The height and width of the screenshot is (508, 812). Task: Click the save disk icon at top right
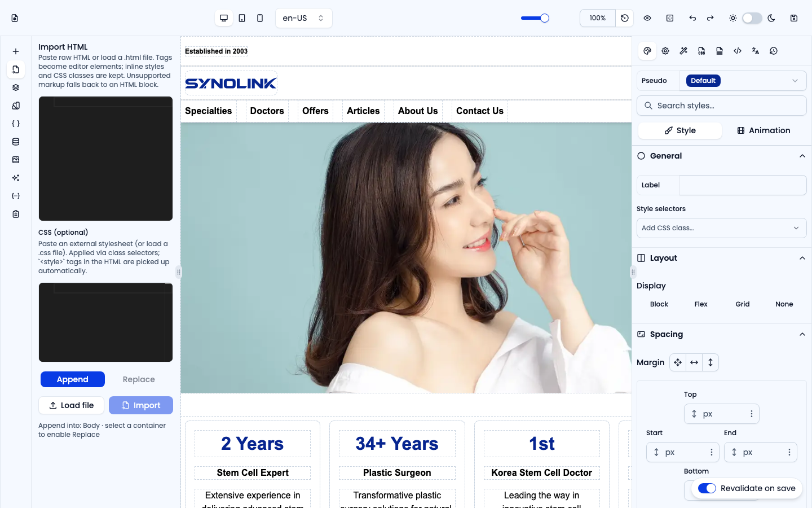pos(794,18)
